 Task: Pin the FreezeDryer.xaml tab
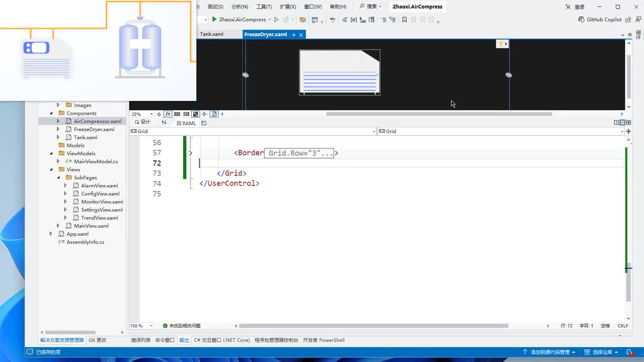294,35
